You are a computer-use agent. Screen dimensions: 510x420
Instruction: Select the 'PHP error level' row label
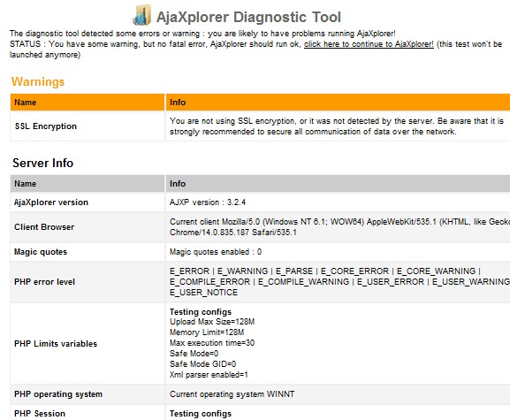click(44, 282)
